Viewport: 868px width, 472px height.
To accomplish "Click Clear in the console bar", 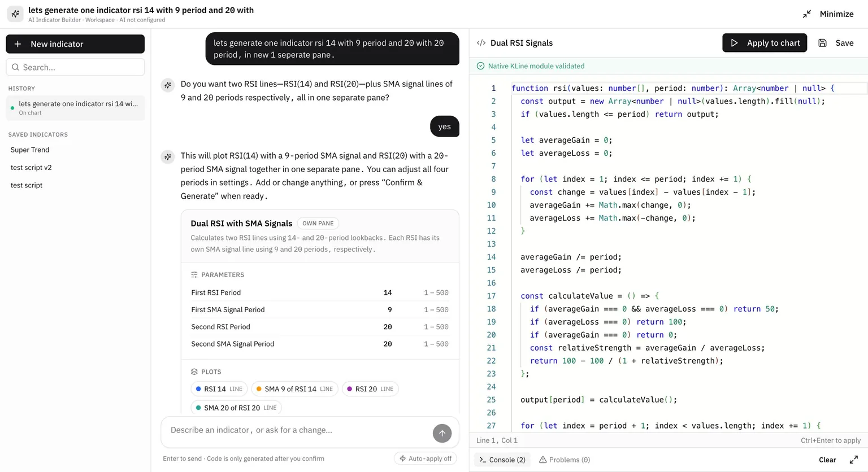I will coord(827,460).
